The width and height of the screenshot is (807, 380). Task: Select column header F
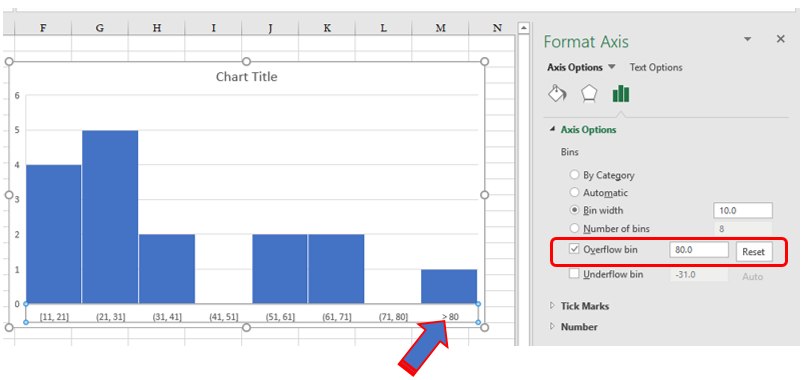43,28
